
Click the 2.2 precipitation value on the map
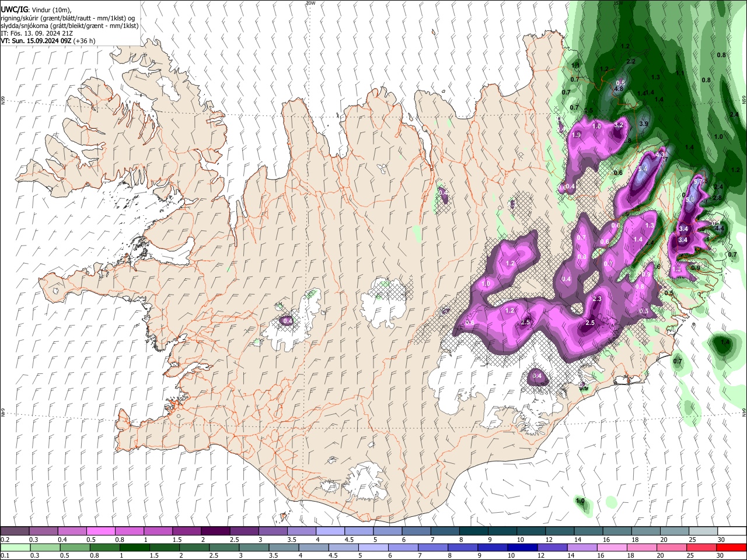pos(631,61)
